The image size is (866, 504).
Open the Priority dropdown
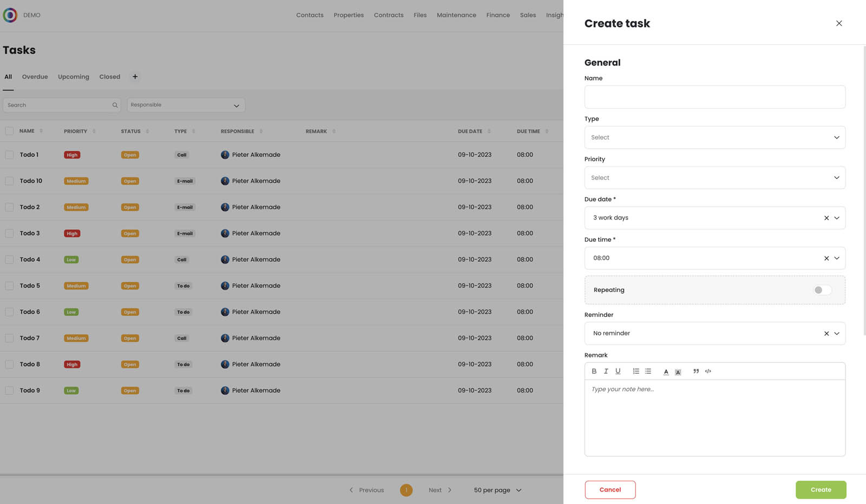coord(715,177)
